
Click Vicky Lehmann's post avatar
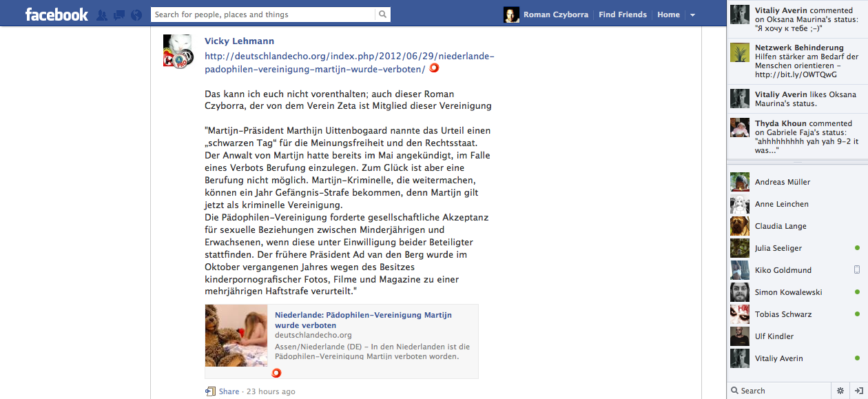(x=178, y=52)
